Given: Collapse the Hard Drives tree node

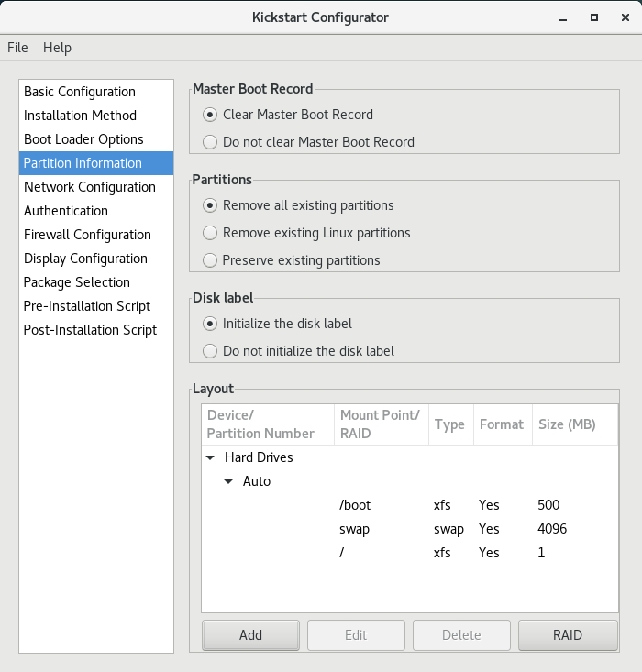Looking at the screenshot, I should coord(211,457).
